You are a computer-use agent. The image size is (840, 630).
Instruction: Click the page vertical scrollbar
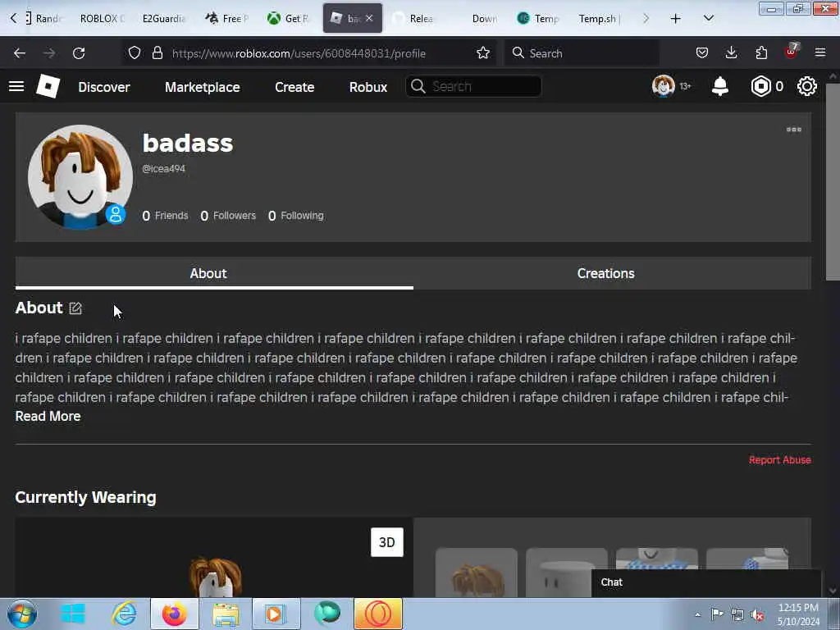coord(832,182)
